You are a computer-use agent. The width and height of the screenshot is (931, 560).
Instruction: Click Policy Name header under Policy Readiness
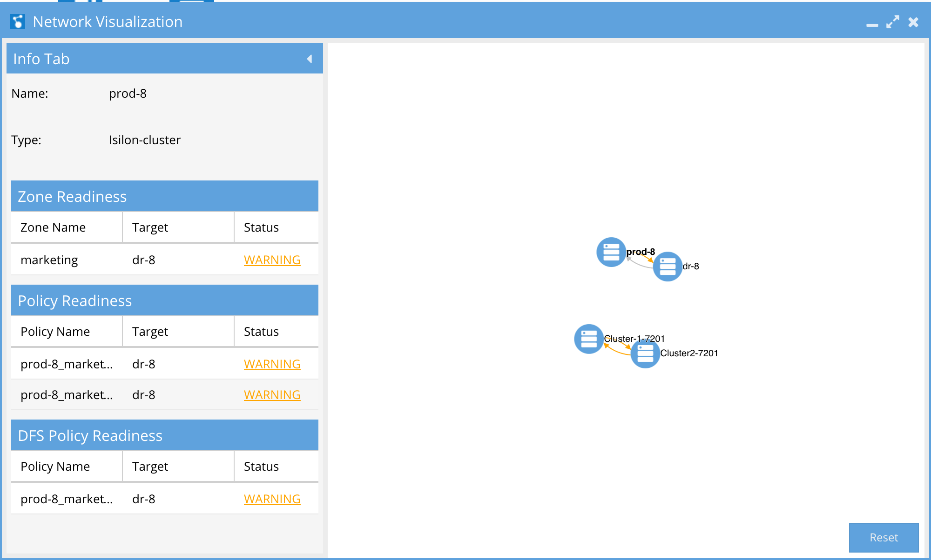67,332
